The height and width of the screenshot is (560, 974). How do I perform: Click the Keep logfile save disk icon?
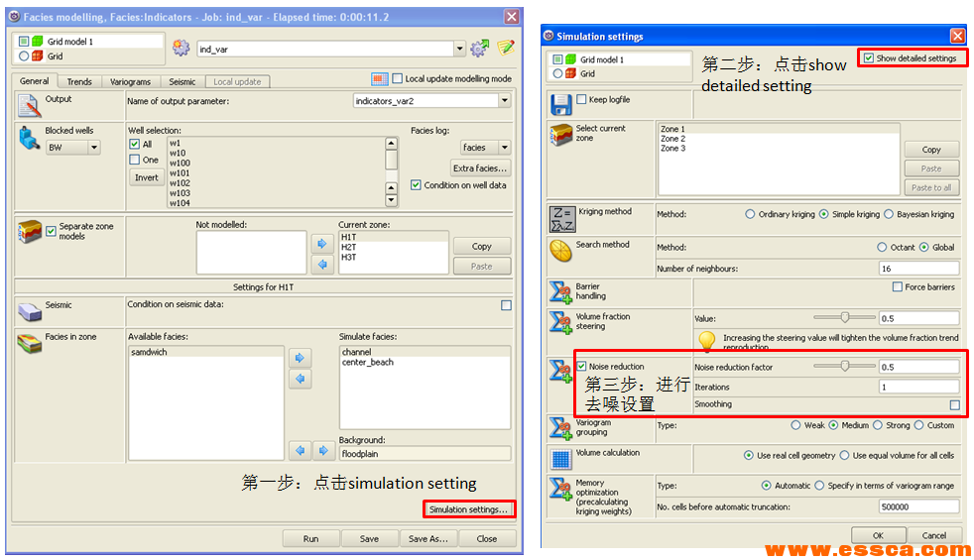[x=561, y=105]
